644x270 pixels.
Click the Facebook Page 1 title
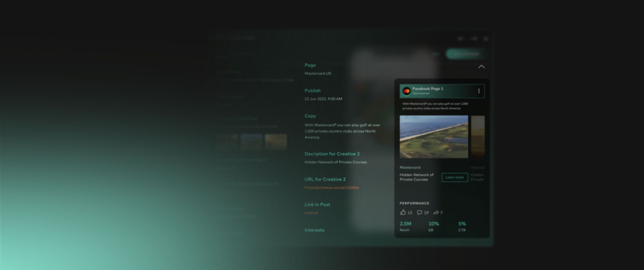tap(428, 89)
